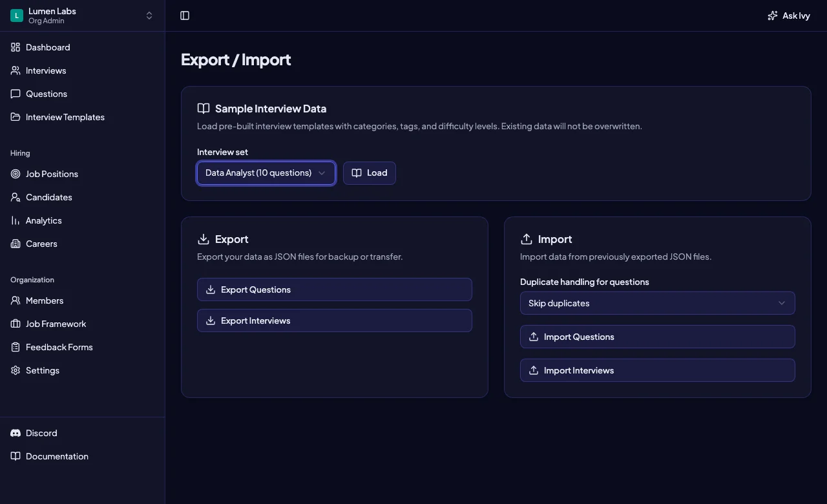
Task: Click the Discord logo icon
Action: [16, 433]
